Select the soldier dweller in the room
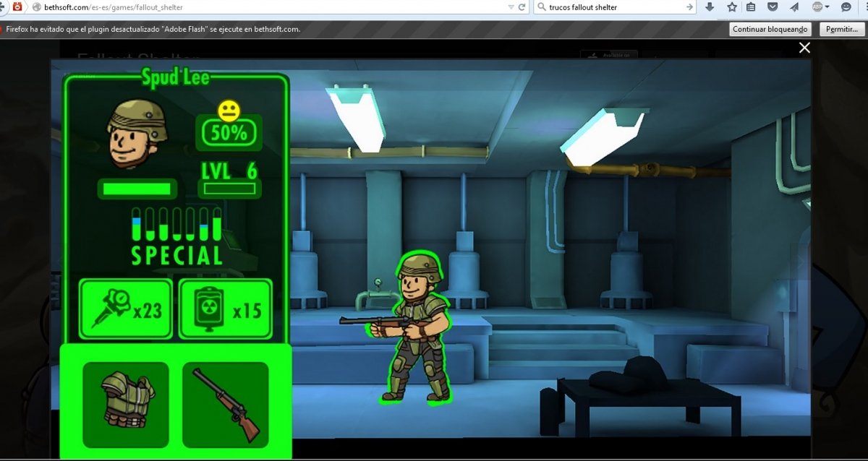The height and width of the screenshot is (461, 868). [x=416, y=327]
